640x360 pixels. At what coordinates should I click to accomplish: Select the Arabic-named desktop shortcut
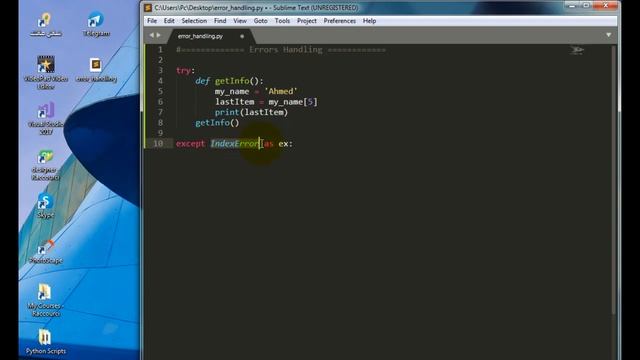[46, 25]
